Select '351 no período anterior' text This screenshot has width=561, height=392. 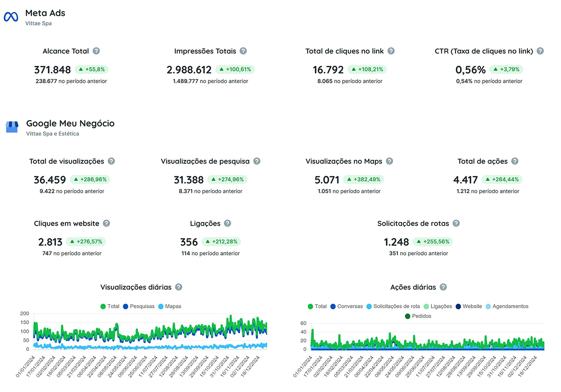(x=418, y=253)
